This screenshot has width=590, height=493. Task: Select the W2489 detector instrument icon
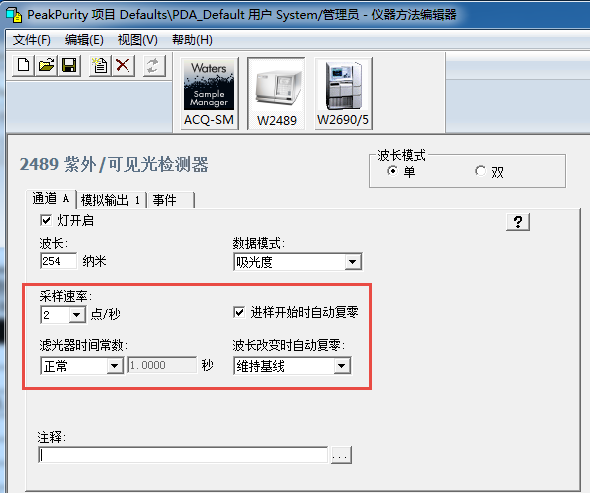tap(276, 93)
